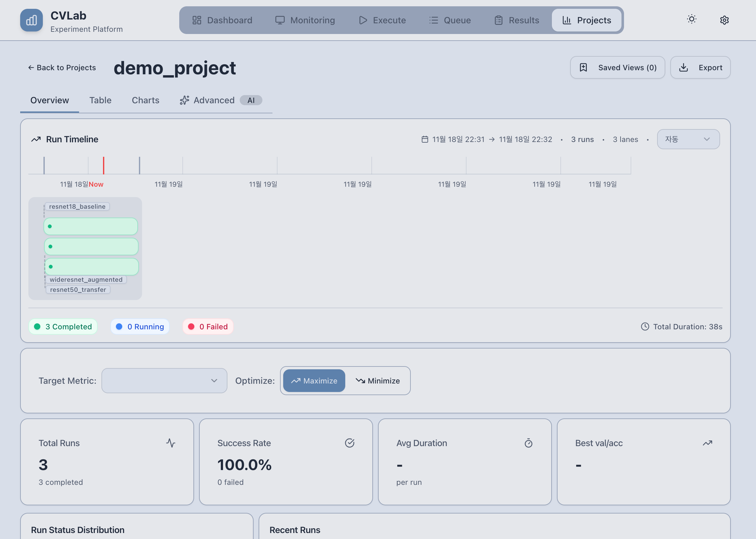
Task: Switch optimization to Minimize
Action: [x=378, y=381]
